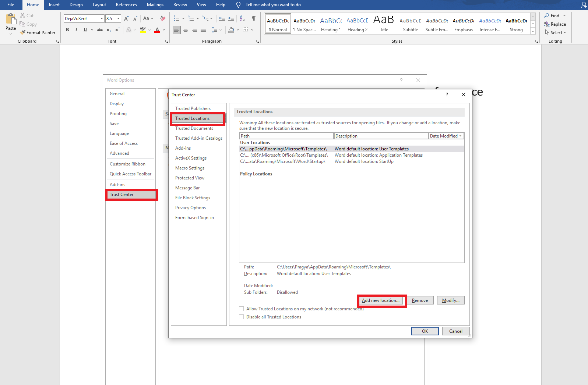Activate the Format Painter brush
Image resolution: width=588 pixels, height=385 pixels.
22,32
